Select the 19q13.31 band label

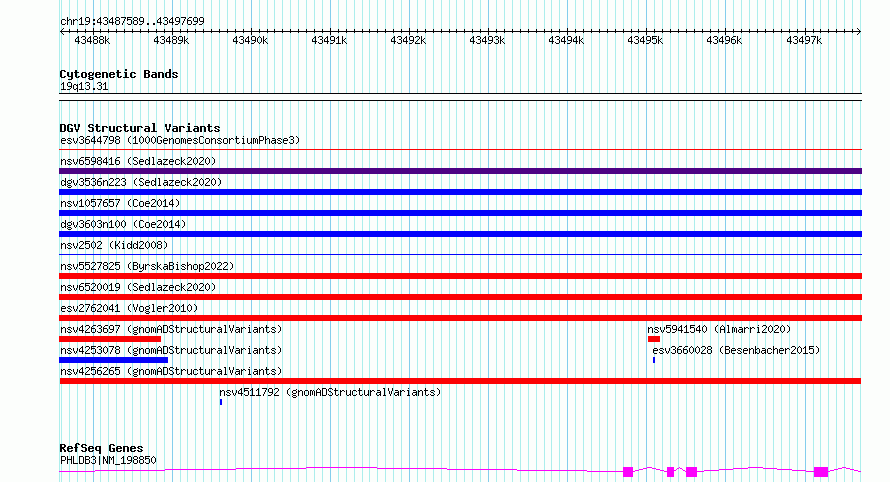[x=84, y=86]
